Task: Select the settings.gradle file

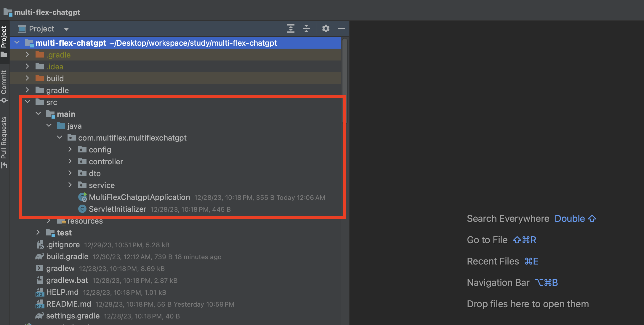Action: (x=73, y=316)
